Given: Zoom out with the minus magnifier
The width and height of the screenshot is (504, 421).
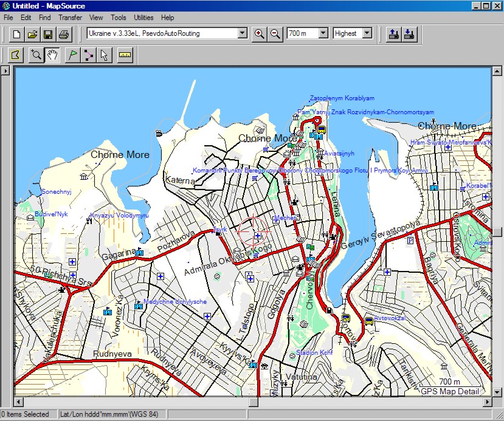Looking at the screenshot, I should [x=275, y=34].
